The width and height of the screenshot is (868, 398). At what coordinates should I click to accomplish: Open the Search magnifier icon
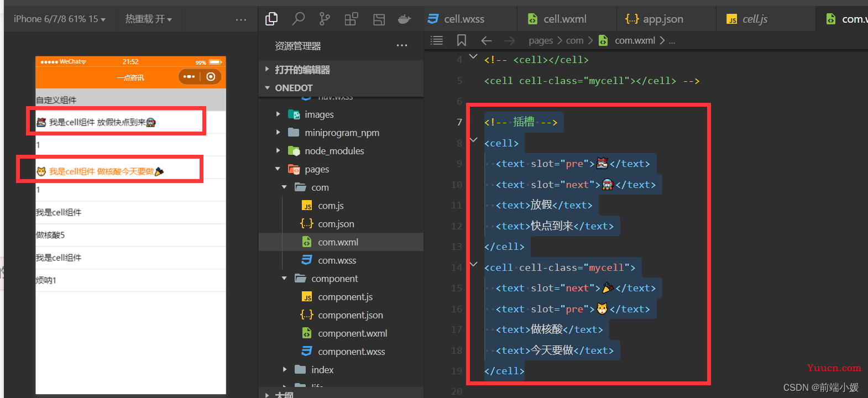(x=299, y=19)
